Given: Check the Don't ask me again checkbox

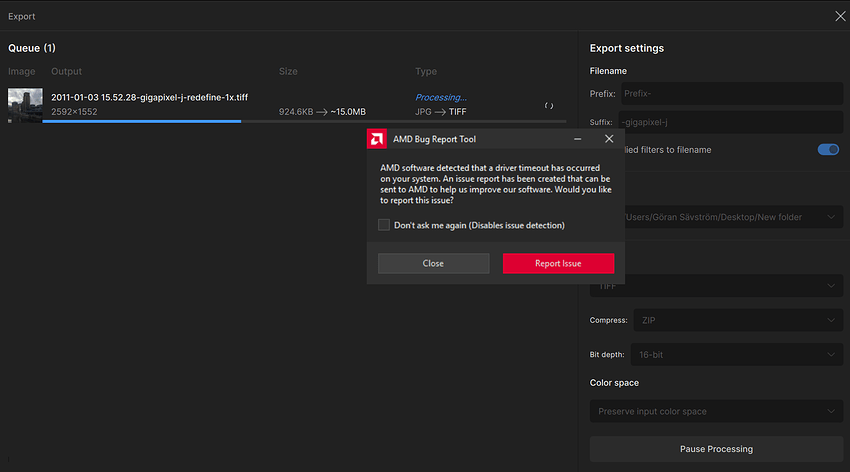Looking at the screenshot, I should point(384,225).
